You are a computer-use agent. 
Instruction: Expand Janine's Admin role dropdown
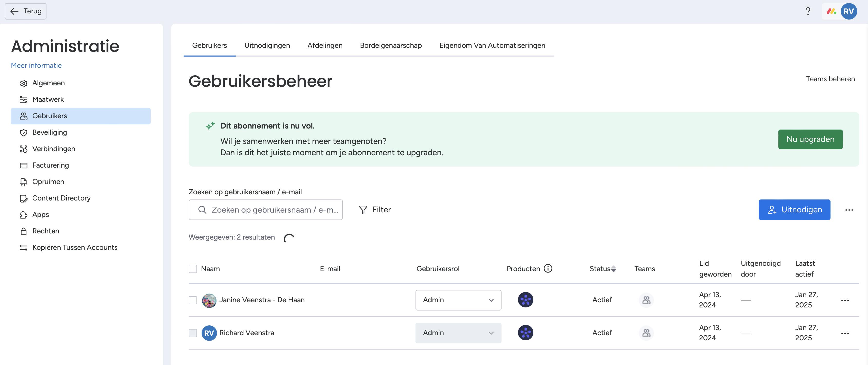(458, 300)
